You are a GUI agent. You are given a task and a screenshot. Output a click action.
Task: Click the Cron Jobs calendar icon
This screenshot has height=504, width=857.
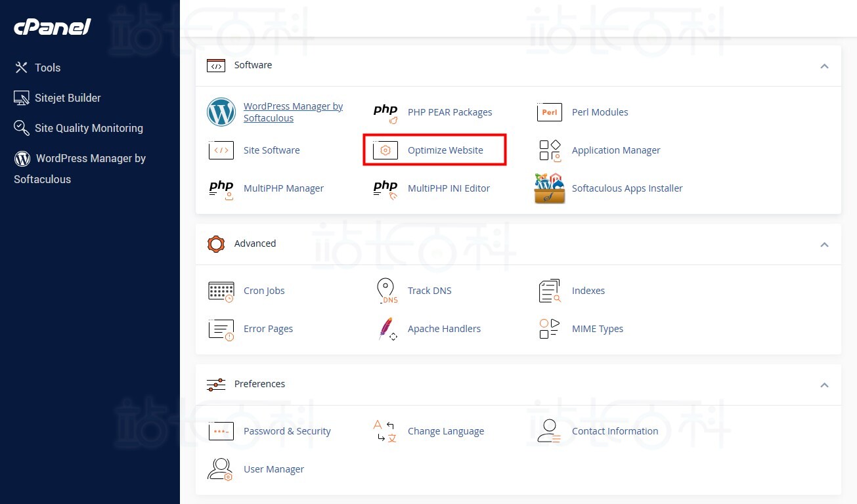pos(221,291)
